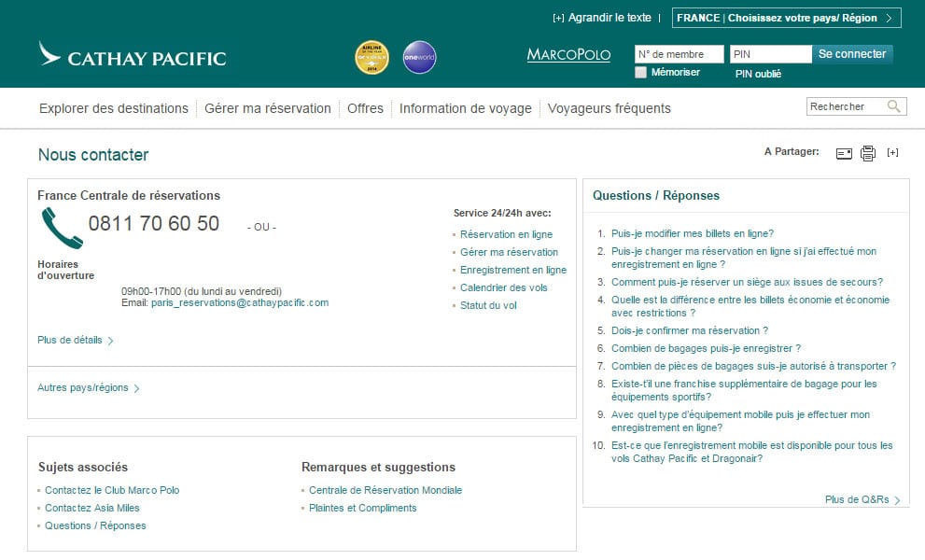Click the Se connecter button

[x=852, y=54]
